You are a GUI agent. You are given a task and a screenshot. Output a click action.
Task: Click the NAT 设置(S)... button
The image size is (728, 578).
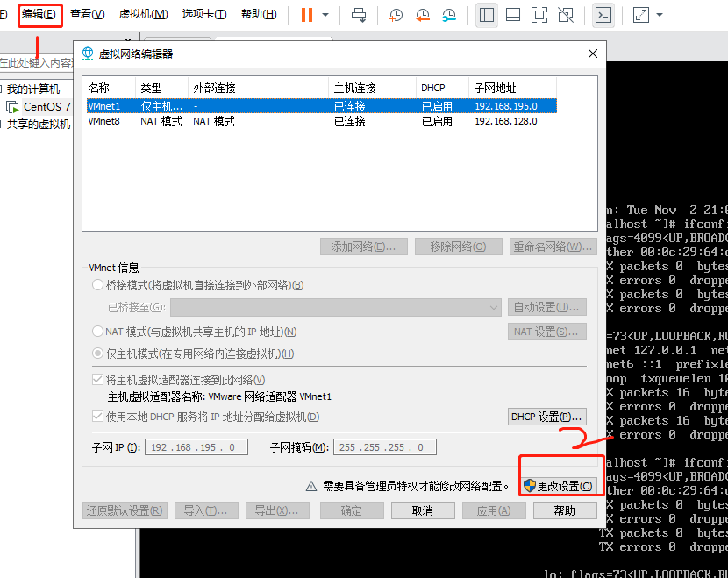547,332
